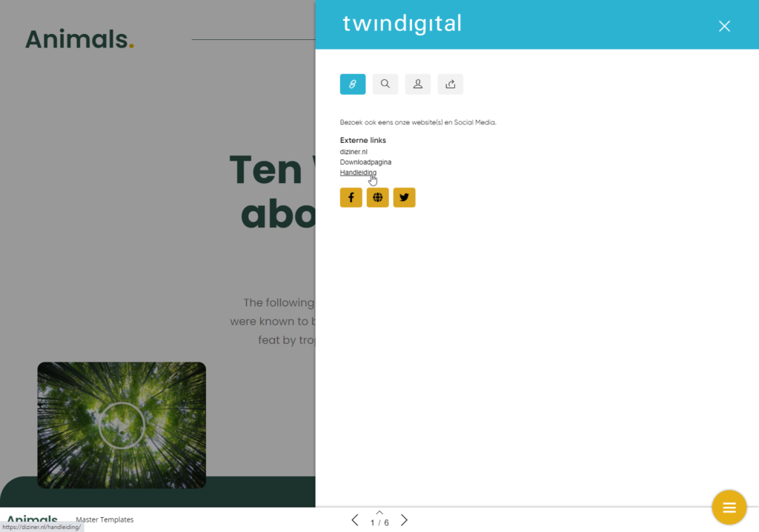Open the search tab in the panel
Image resolution: width=759 pixels, height=532 pixels.
(x=385, y=84)
